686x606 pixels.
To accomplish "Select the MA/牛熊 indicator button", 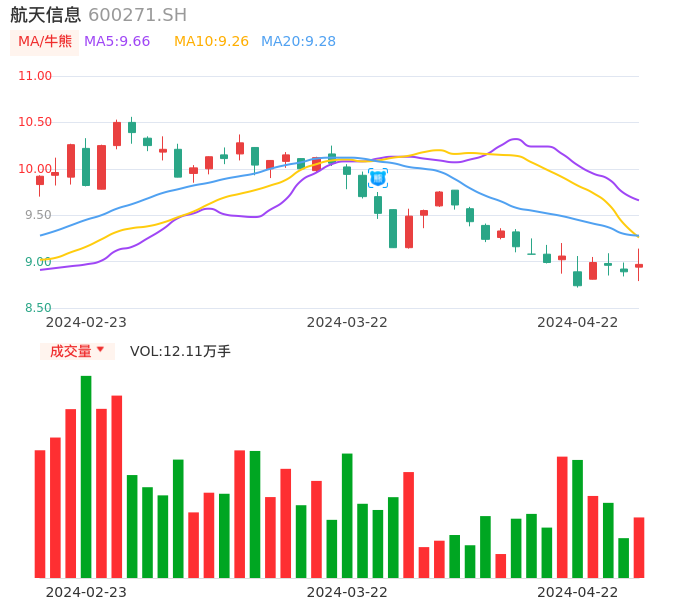I will [45, 42].
